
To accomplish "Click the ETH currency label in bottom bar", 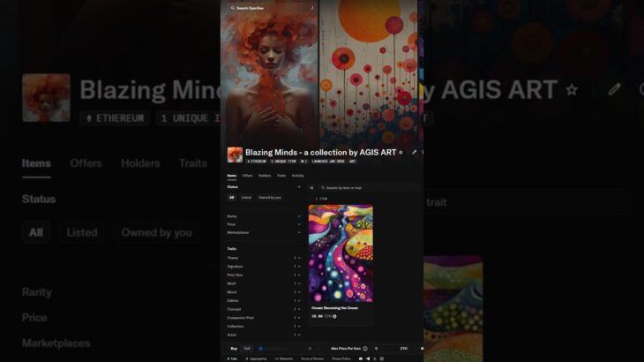I will (404, 349).
